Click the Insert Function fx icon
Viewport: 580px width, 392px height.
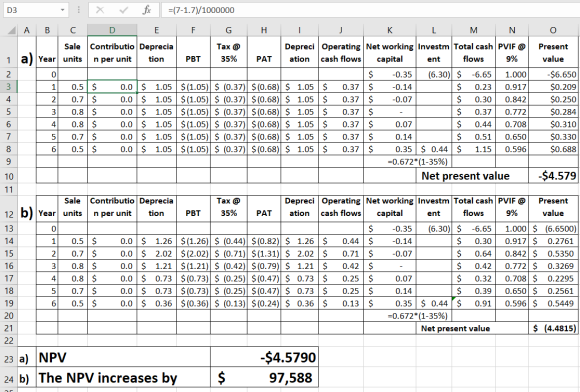pos(147,10)
